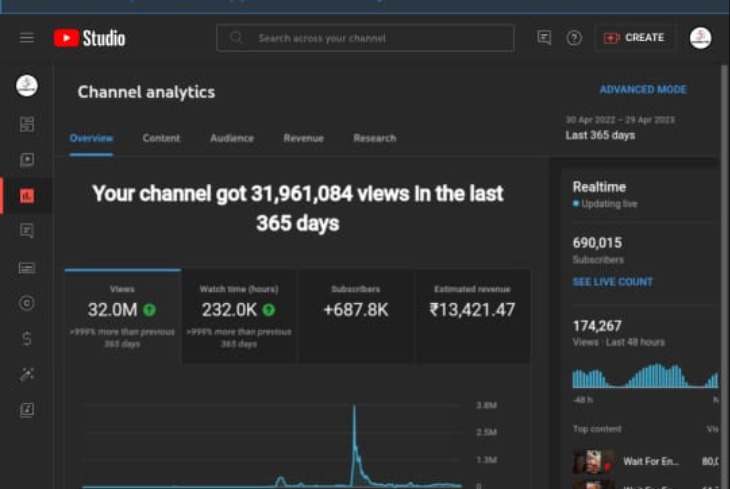The width and height of the screenshot is (730, 489).
Task: Open Earn dollar icon in sidebar
Action: click(x=27, y=339)
